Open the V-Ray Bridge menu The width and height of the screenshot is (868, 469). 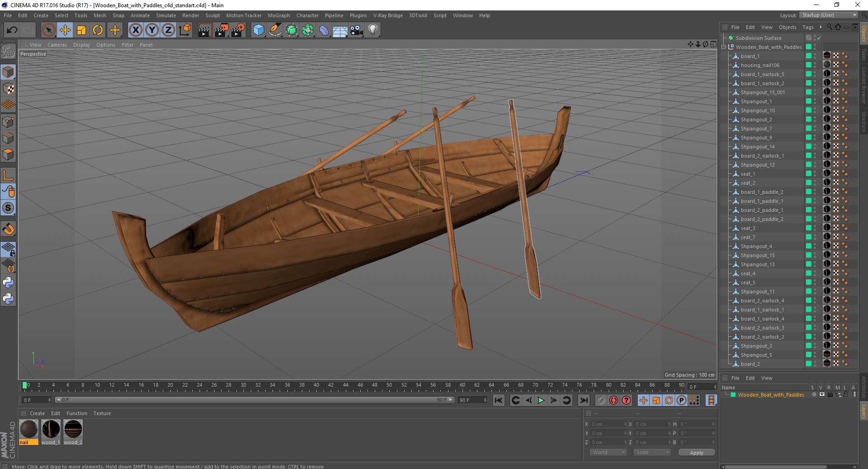tap(388, 15)
